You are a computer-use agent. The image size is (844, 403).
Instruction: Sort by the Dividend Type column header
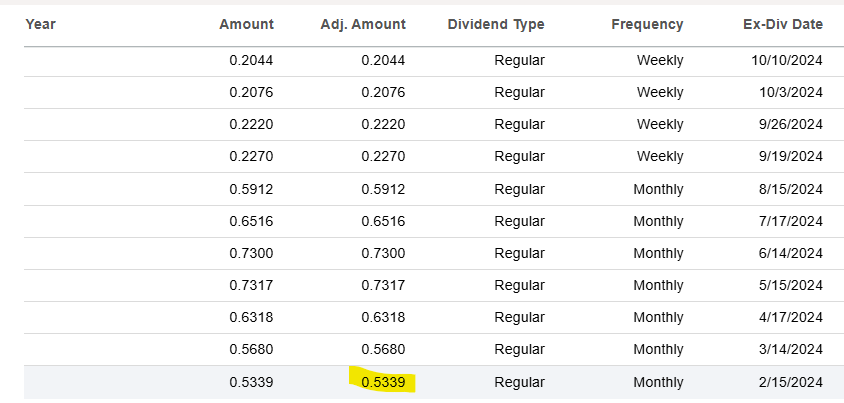(496, 24)
